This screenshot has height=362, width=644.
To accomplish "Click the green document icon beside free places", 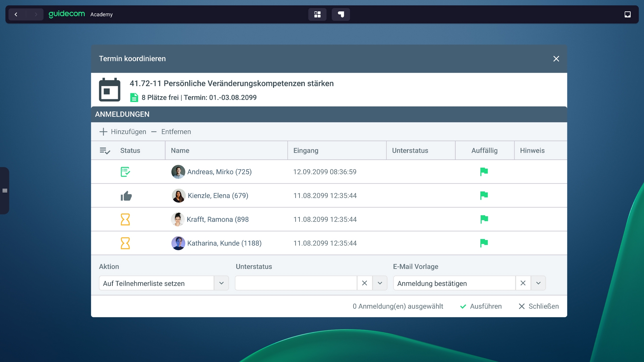I will pyautogui.click(x=134, y=98).
